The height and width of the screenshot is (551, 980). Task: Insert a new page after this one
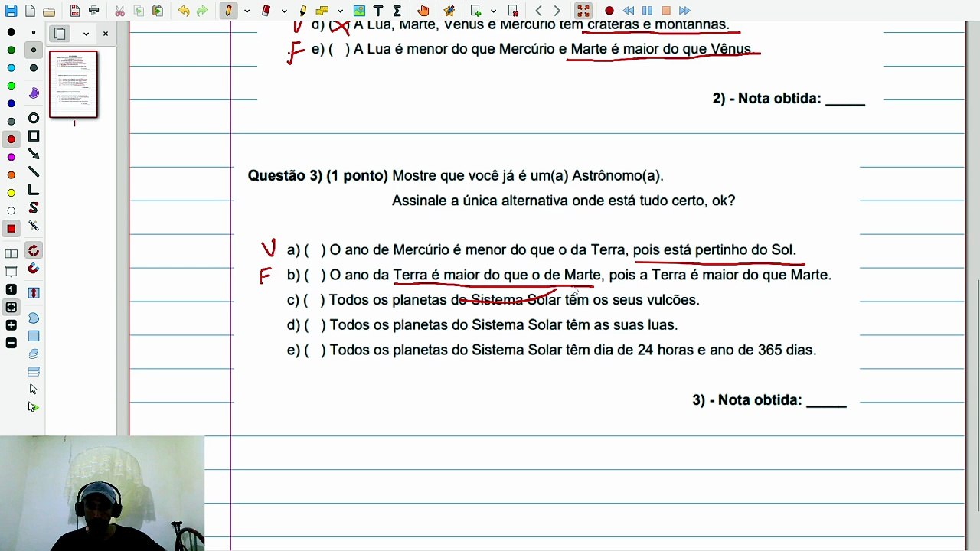475,11
